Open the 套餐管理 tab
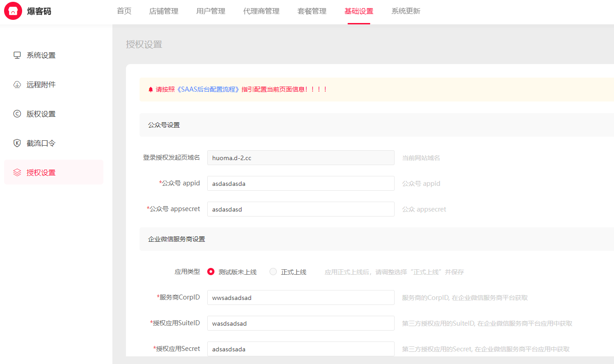This screenshot has height=364, width=614. coord(312,11)
